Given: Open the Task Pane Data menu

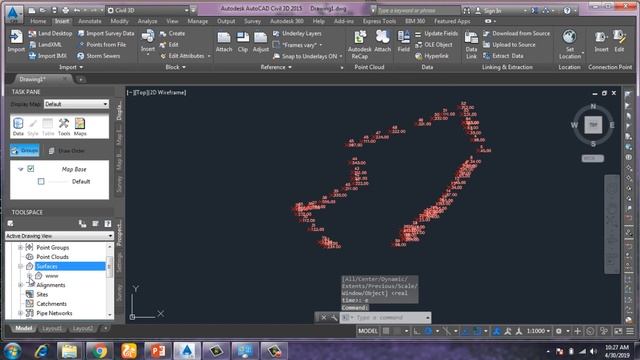Looking at the screenshot, I should [x=18, y=126].
